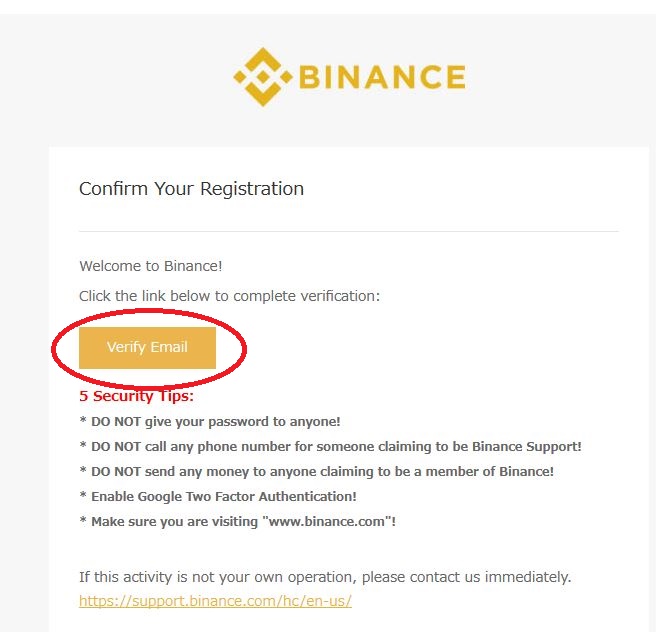Click the send money warning tip

coord(317,472)
